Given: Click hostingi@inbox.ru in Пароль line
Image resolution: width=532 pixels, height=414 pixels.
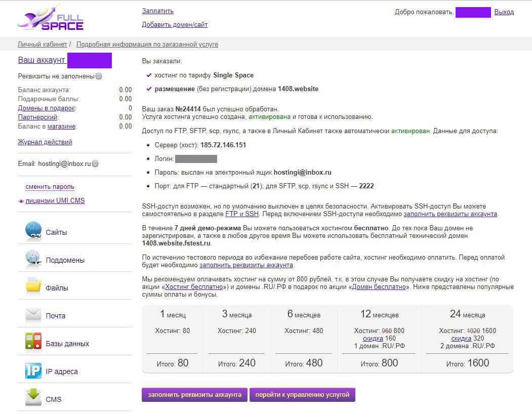Looking at the screenshot, I should (x=303, y=173).
